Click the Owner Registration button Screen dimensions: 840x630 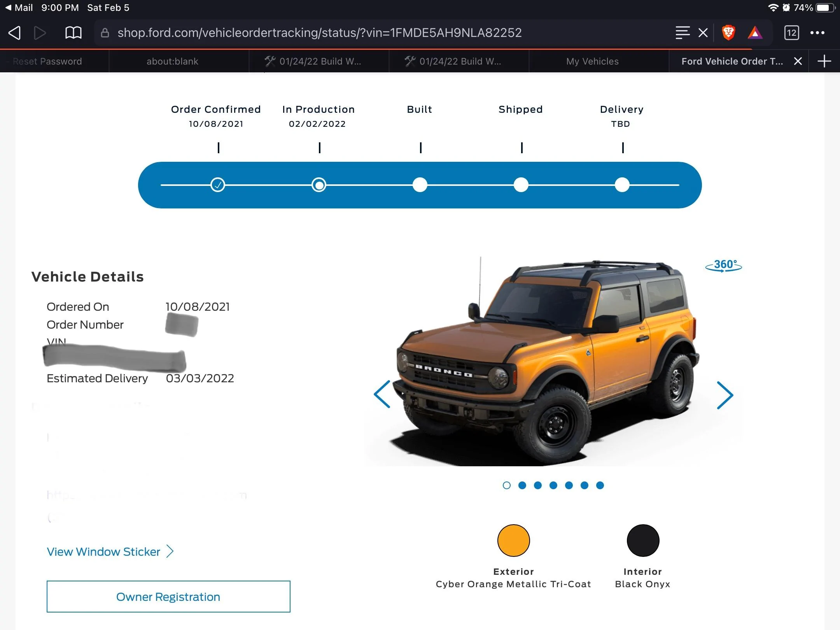[x=168, y=597]
